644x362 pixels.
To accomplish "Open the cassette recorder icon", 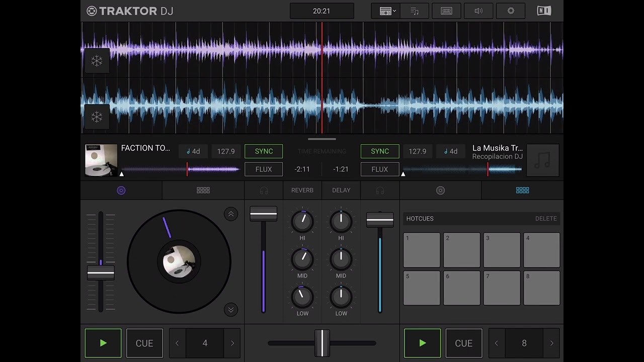I will 446,11.
